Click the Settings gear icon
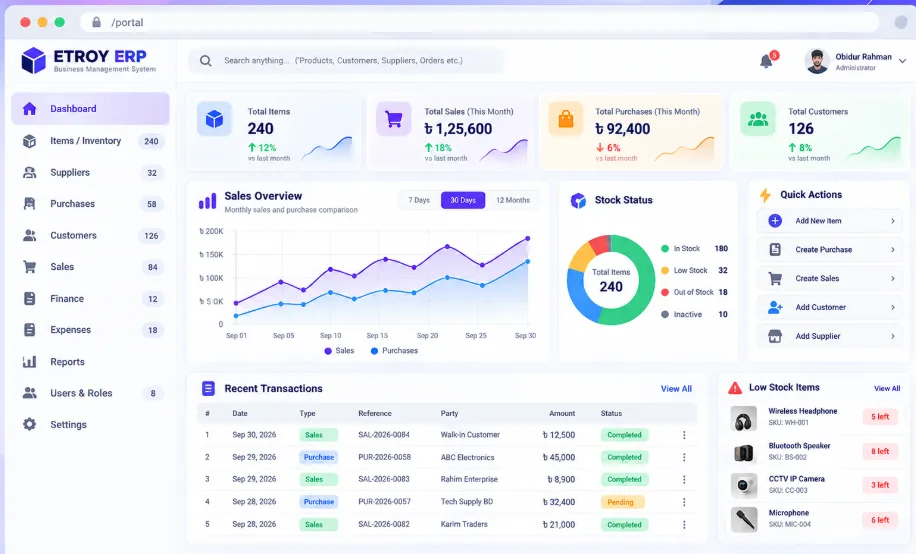Viewport: 916px width, 554px height. (29, 424)
